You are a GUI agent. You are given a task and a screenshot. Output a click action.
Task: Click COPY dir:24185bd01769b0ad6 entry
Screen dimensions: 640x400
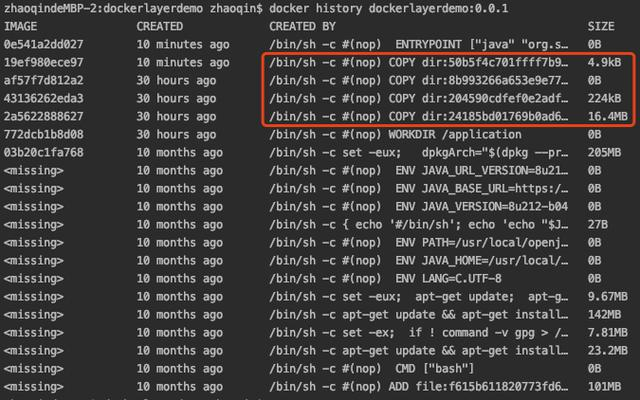pyautogui.click(x=418, y=116)
